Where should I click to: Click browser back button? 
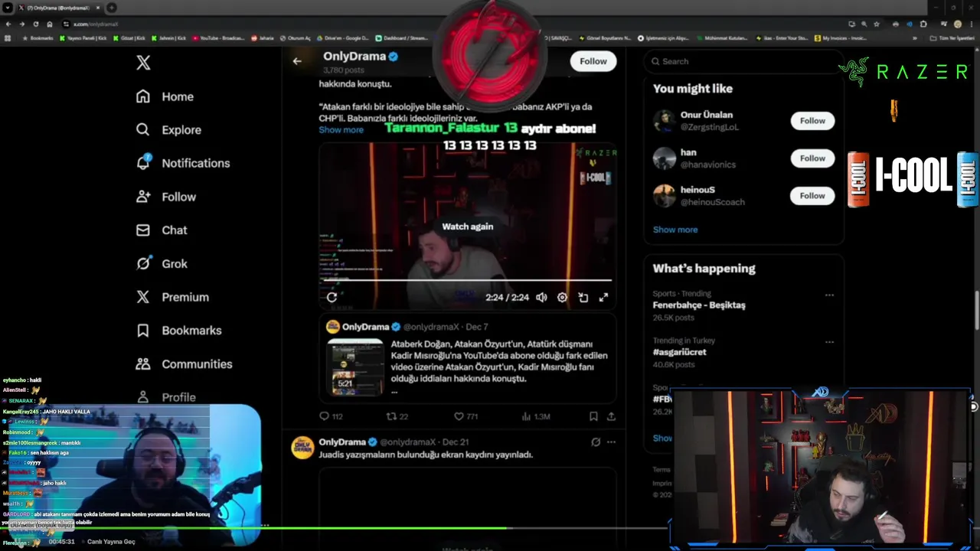point(8,24)
